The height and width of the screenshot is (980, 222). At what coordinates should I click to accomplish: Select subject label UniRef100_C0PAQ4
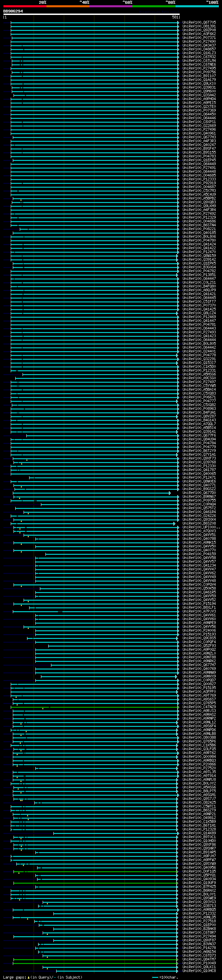[x=199, y=504]
